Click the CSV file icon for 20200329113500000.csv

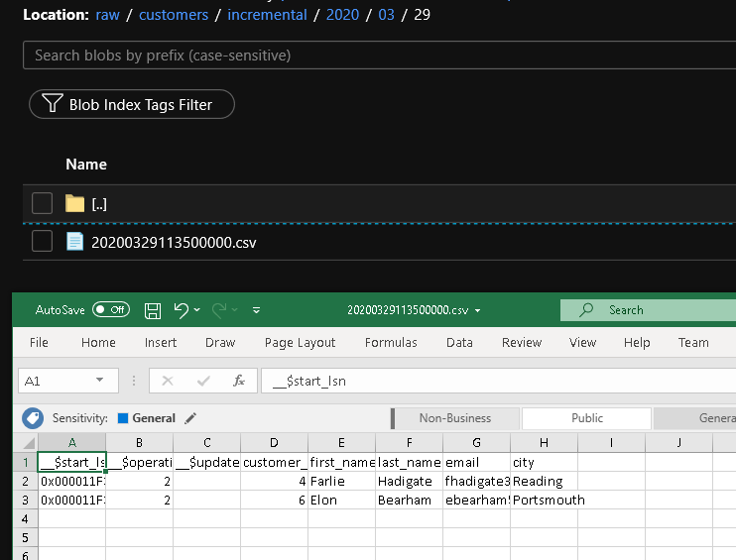tap(74, 242)
